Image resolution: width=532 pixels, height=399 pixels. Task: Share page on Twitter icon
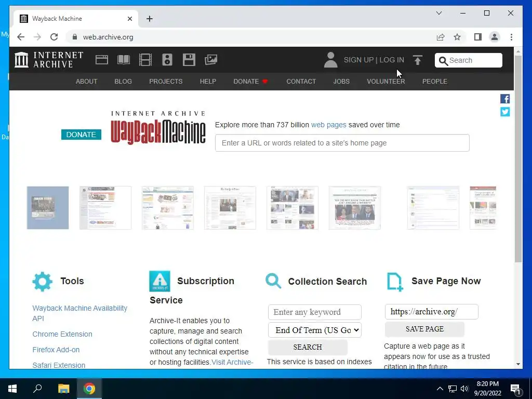[505, 112]
